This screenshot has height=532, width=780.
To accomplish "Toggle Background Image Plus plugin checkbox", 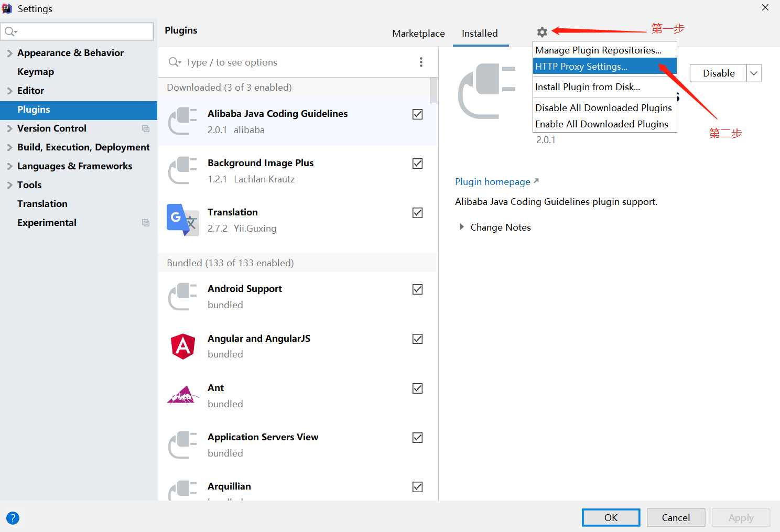I will [418, 164].
